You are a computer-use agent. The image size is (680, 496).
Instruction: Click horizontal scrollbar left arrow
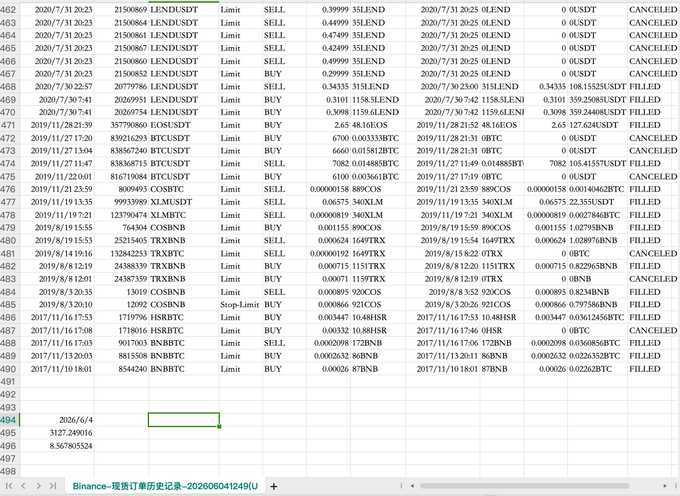click(x=412, y=486)
